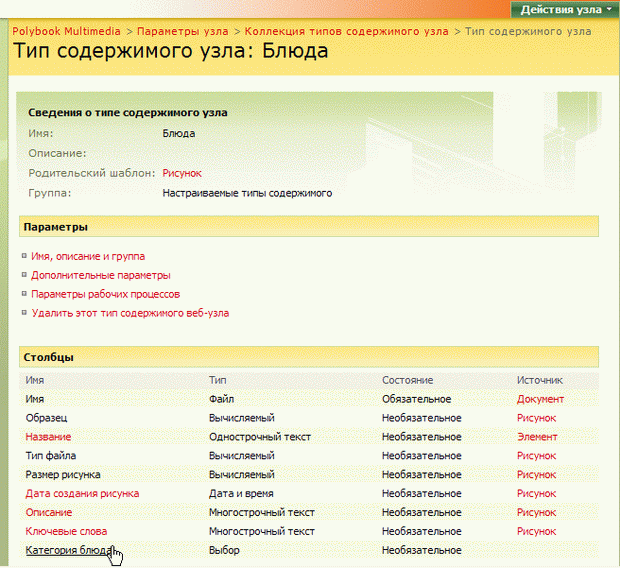The image size is (620, 568).
Task: Open Дата создания рисунка column link
Action: 82,494
